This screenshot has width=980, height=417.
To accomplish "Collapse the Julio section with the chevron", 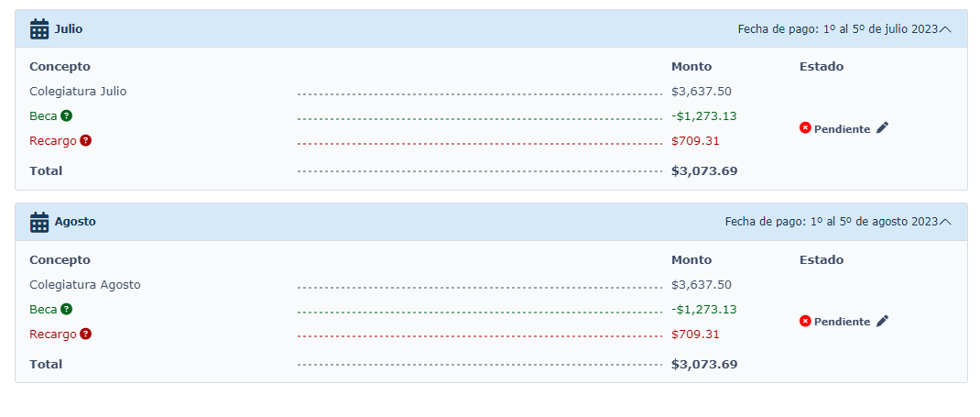I will pos(945,29).
